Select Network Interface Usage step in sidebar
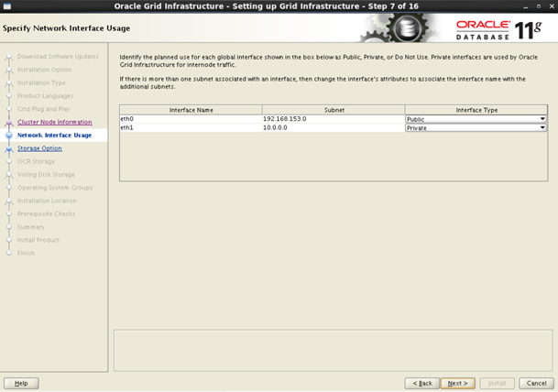 pos(54,136)
